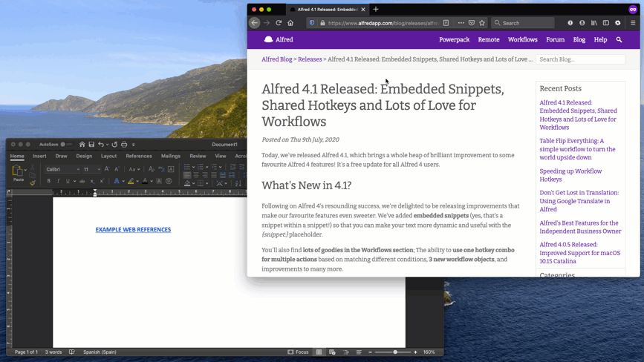644x362 pixels.
Task: Bookmark this page with the star icon
Action: pos(482,23)
